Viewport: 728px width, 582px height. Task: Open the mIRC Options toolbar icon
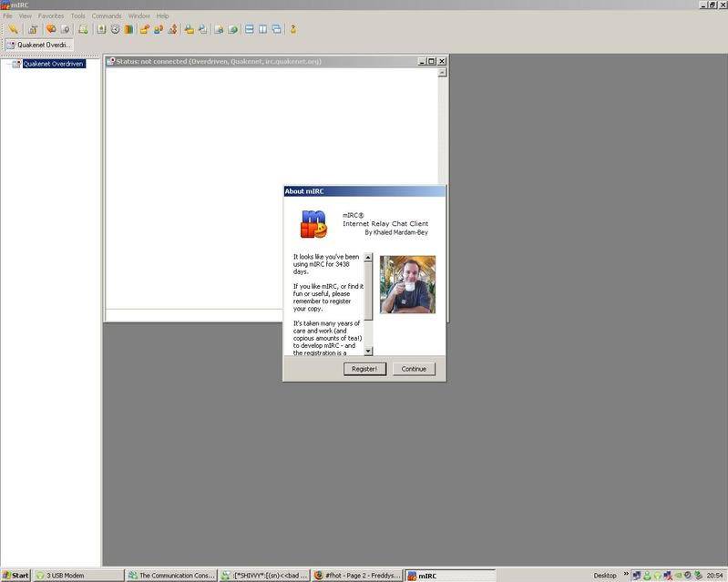click(33, 29)
